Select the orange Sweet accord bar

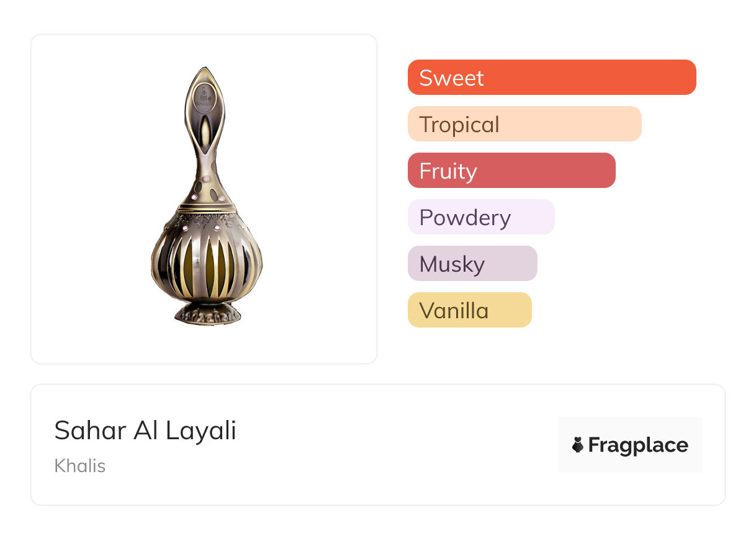pyautogui.click(x=551, y=78)
